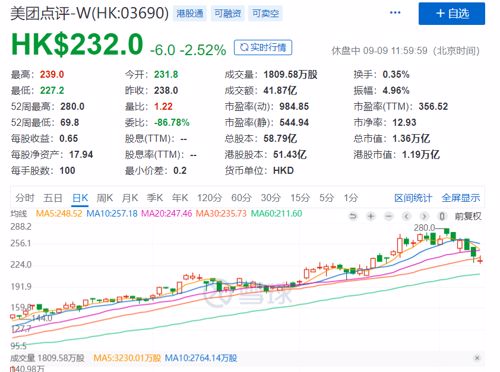Click the 港股通 tag
The image size is (500, 372).
[190, 13]
